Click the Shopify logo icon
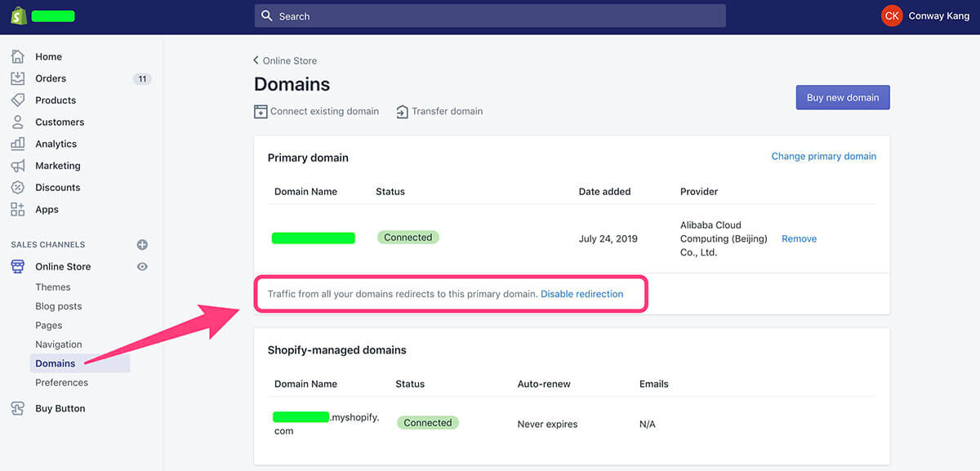The width and height of the screenshot is (980, 471). click(18, 16)
